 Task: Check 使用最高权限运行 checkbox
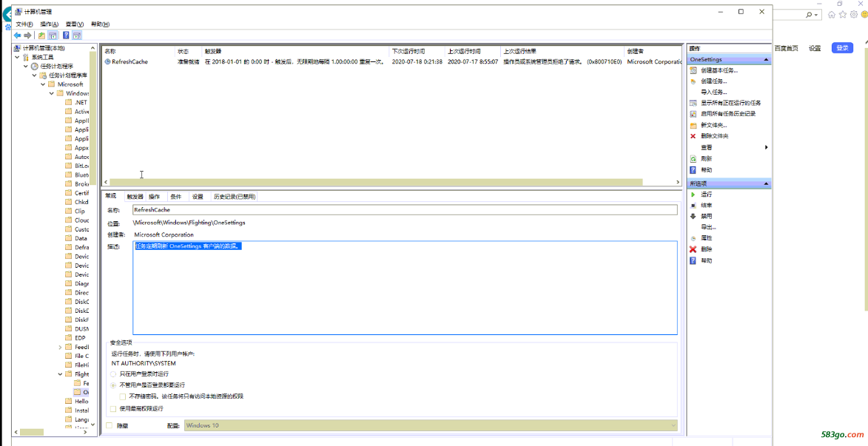[113, 408]
